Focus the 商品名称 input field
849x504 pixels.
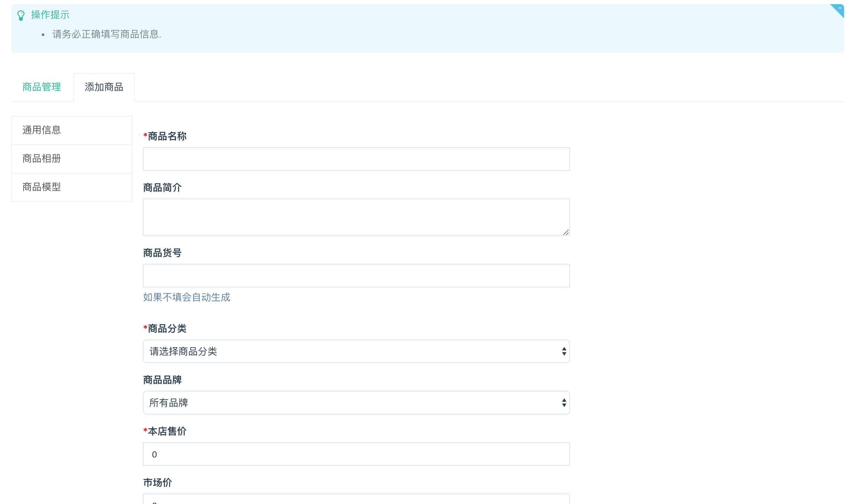356,159
